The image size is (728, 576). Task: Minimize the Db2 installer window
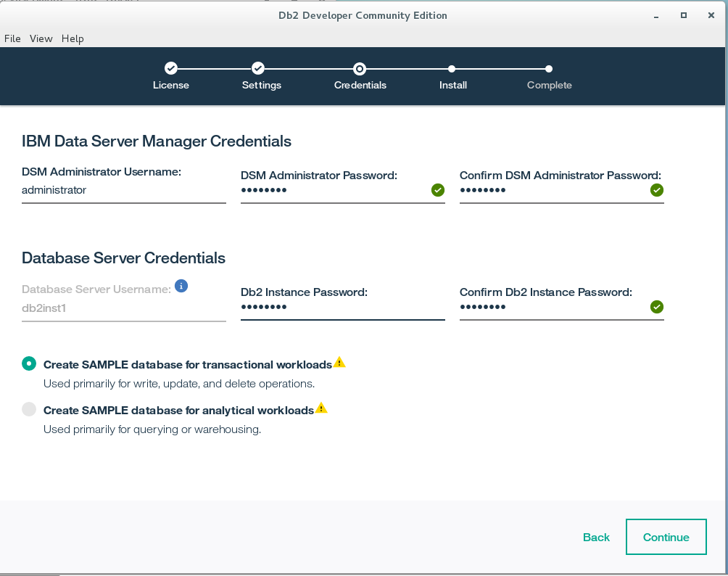click(656, 16)
